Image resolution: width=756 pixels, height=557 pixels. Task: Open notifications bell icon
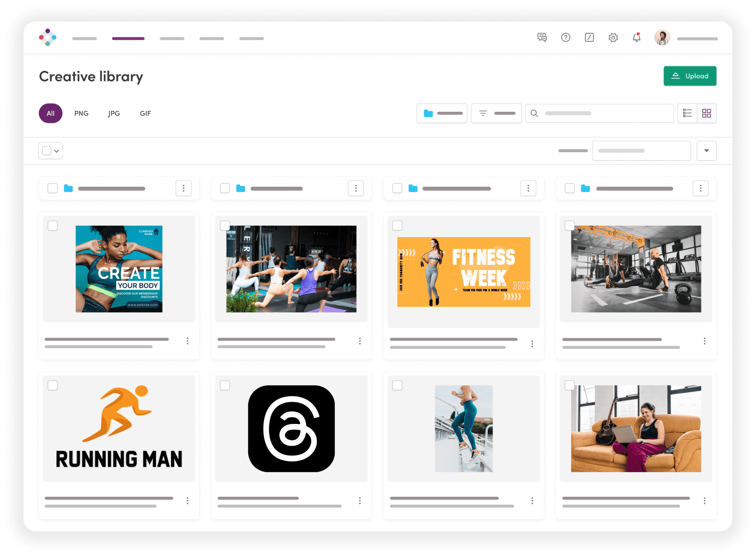(x=636, y=37)
